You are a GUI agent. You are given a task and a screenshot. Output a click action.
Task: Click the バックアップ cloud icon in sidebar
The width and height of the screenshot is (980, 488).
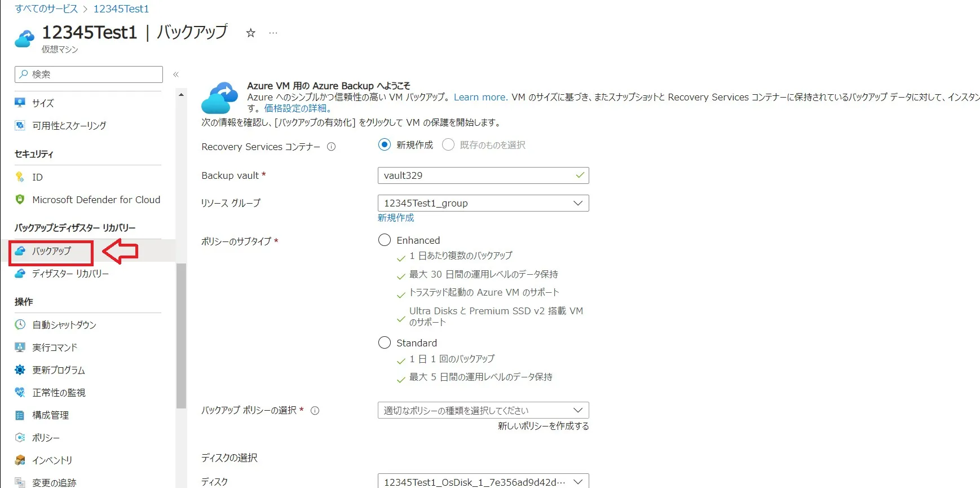[20, 250]
